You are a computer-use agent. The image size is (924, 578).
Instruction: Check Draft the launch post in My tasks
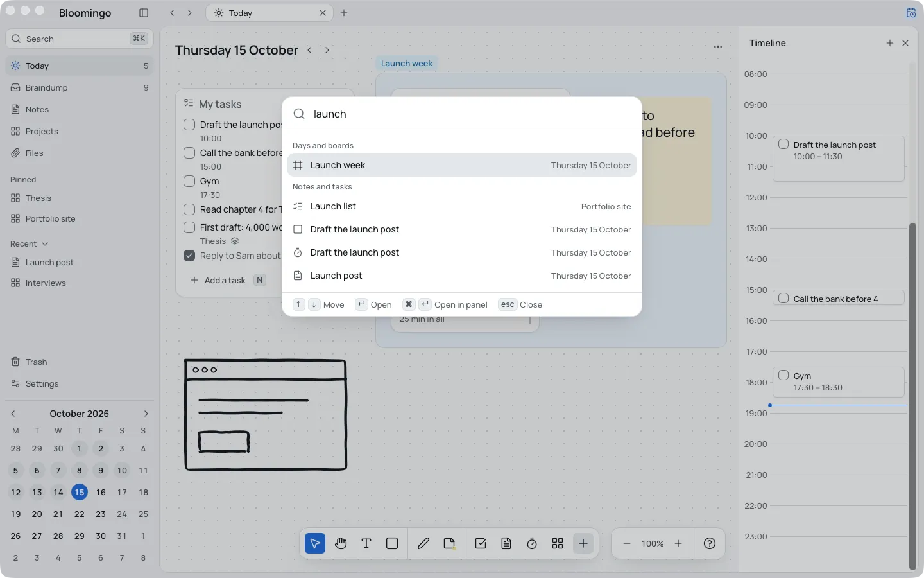pyautogui.click(x=189, y=125)
